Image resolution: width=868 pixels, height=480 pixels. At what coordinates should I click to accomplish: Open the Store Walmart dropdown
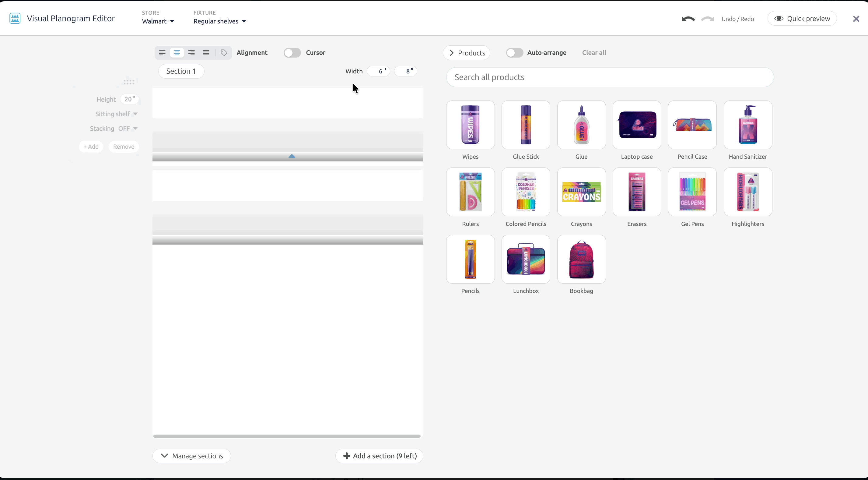(158, 21)
